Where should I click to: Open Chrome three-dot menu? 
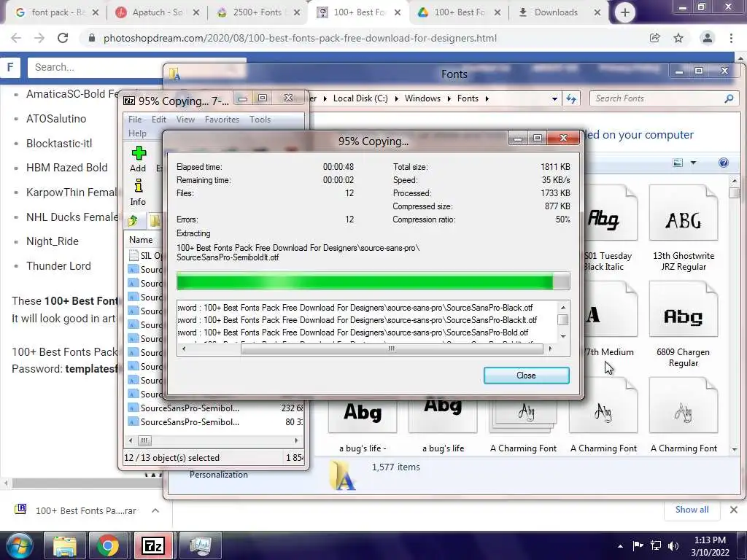point(731,38)
